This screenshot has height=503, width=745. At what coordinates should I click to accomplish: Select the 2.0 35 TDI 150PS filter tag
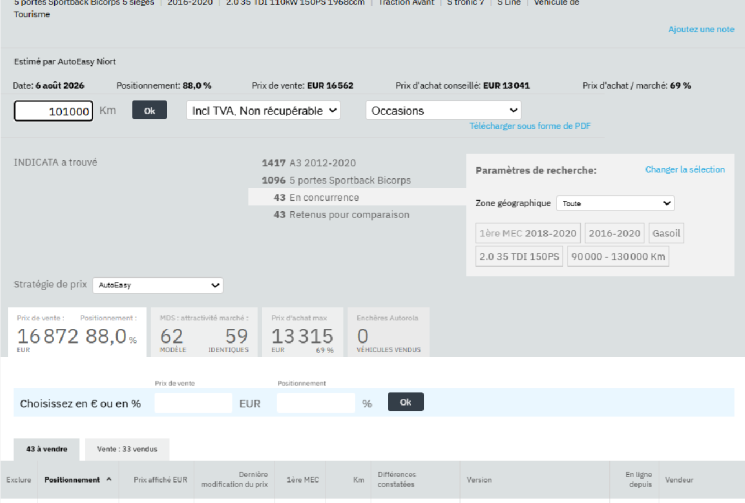tap(519, 256)
